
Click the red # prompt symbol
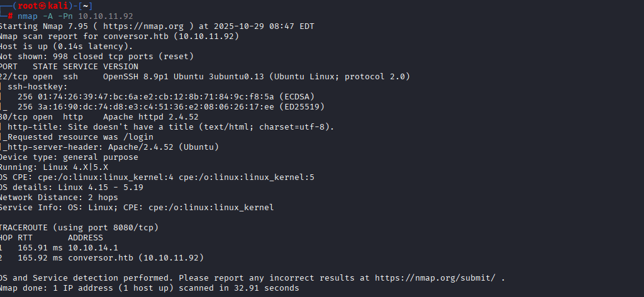(x=11, y=16)
